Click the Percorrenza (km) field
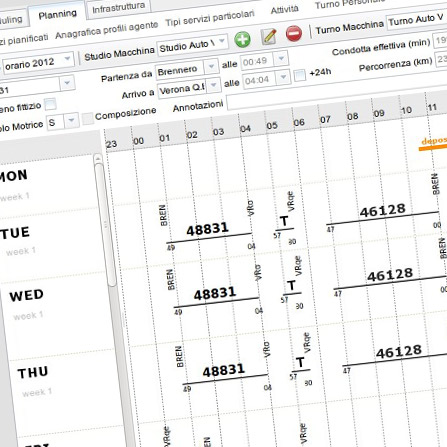Screen dimensions: 447x447 point(441,58)
